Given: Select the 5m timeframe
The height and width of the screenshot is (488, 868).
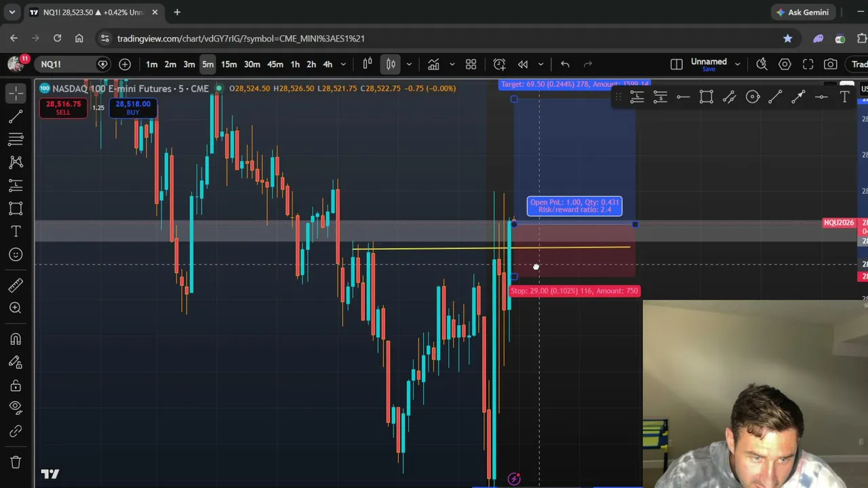Looking at the screenshot, I should click(x=208, y=64).
